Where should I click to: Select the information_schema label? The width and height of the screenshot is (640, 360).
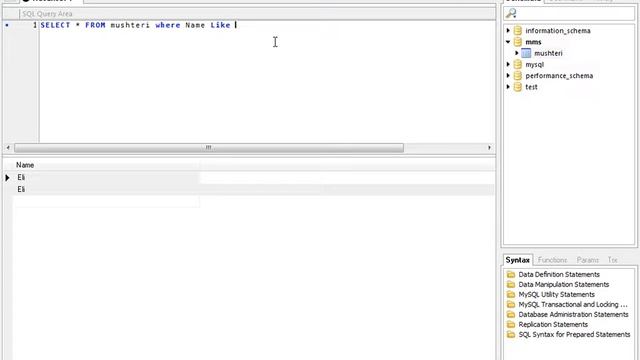[x=558, y=31]
